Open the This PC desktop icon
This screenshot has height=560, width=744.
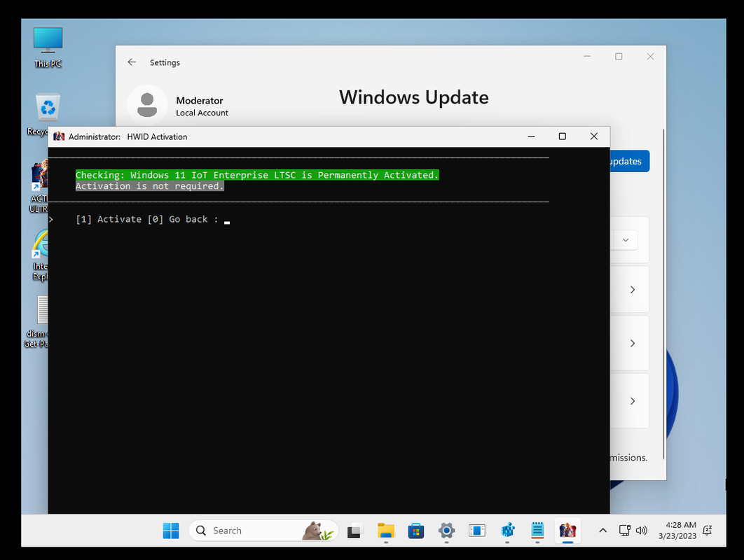tap(48, 47)
